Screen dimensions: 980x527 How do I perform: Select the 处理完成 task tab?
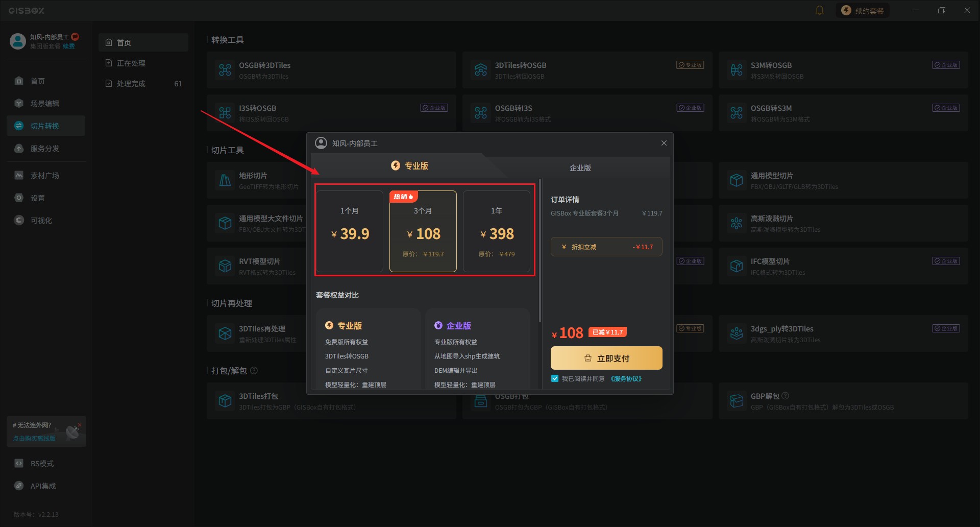[143, 83]
